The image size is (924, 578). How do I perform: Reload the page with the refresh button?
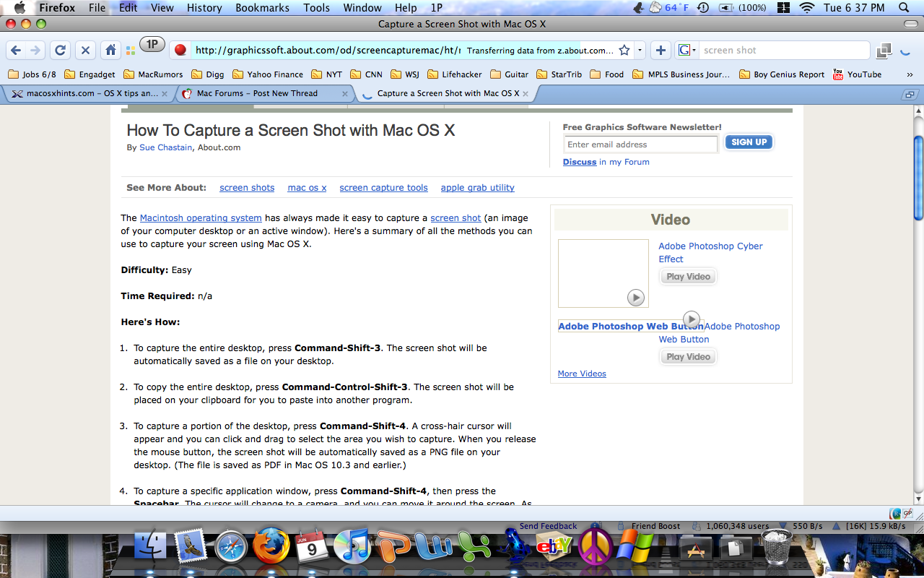61,51
